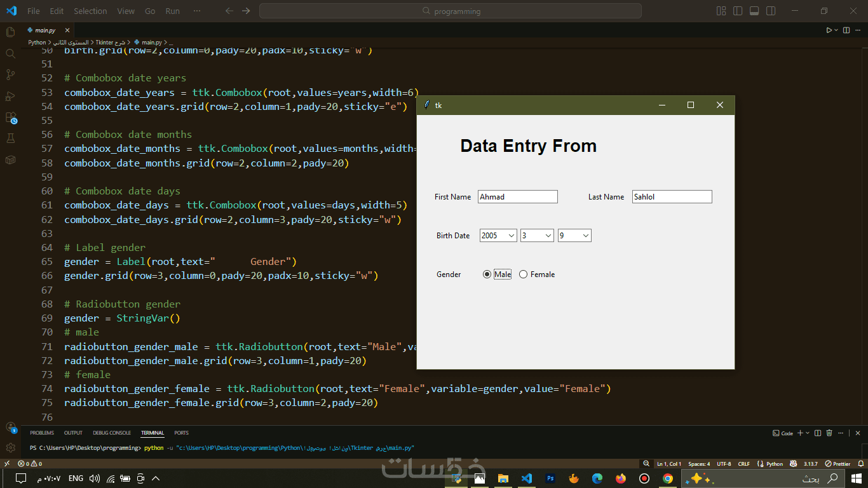The height and width of the screenshot is (488, 868).
Task: Open the Go menu
Action: [x=150, y=11]
